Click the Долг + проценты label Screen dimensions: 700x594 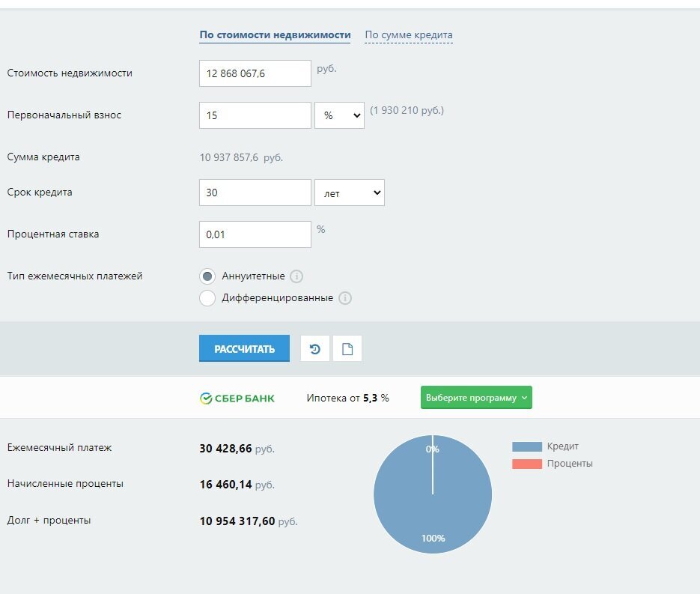tap(49, 521)
